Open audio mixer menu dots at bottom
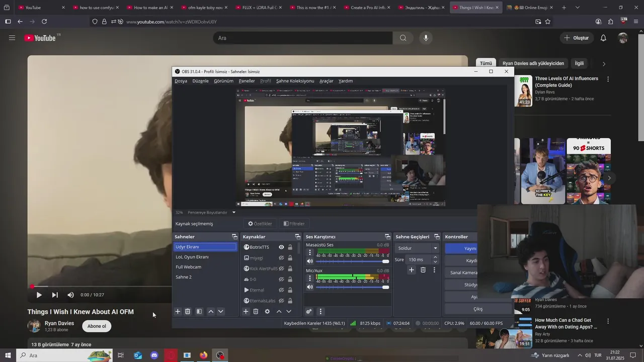The width and height of the screenshot is (644, 362). pyautogui.click(x=320, y=312)
